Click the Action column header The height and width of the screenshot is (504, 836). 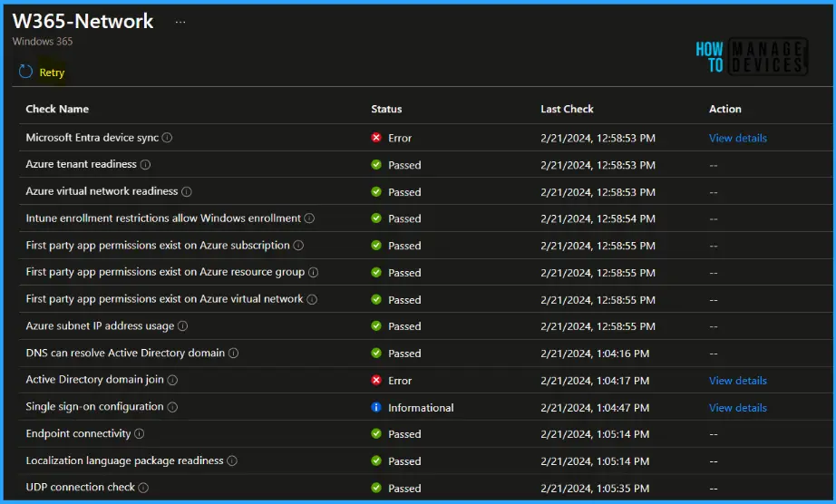tap(725, 109)
